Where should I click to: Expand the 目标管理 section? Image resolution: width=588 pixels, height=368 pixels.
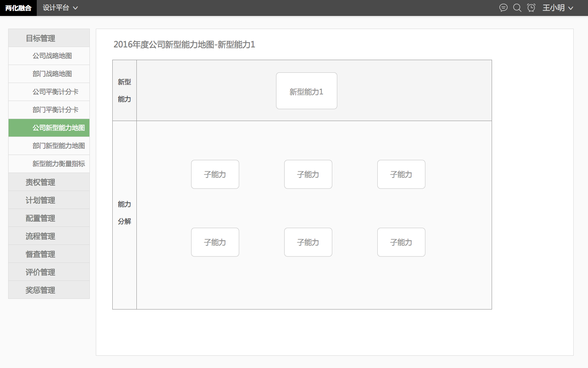point(49,38)
